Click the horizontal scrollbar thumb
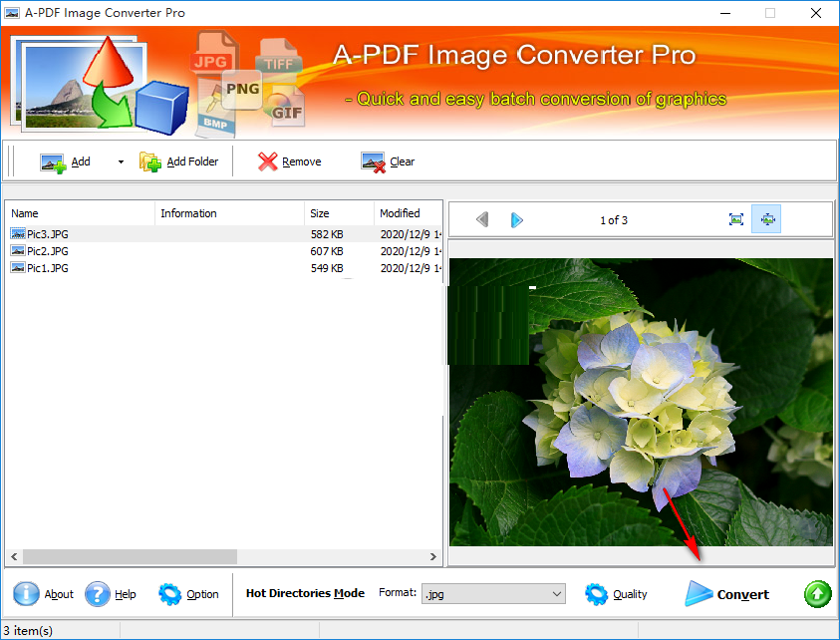Screen dimensions: 840x640 [x=130, y=557]
